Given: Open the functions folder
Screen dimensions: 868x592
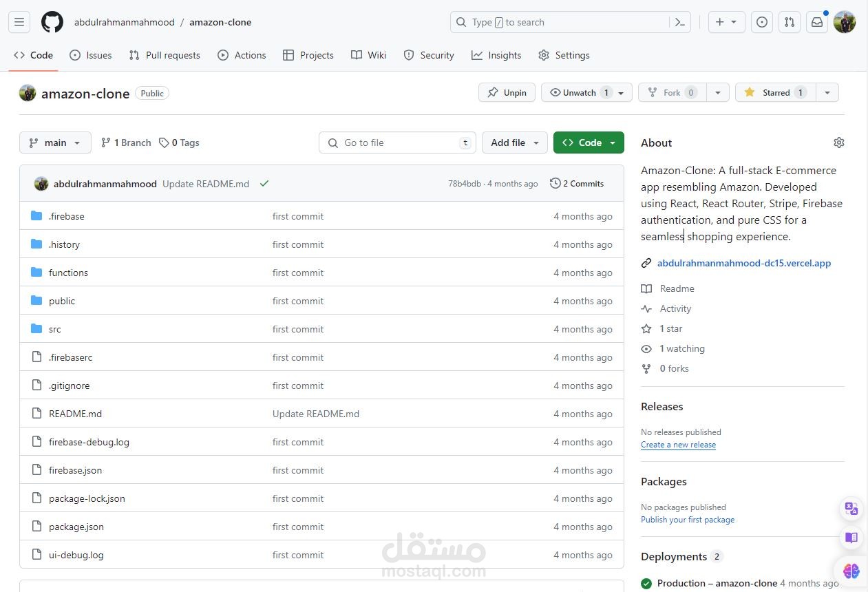Looking at the screenshot, I should (68, 273).
